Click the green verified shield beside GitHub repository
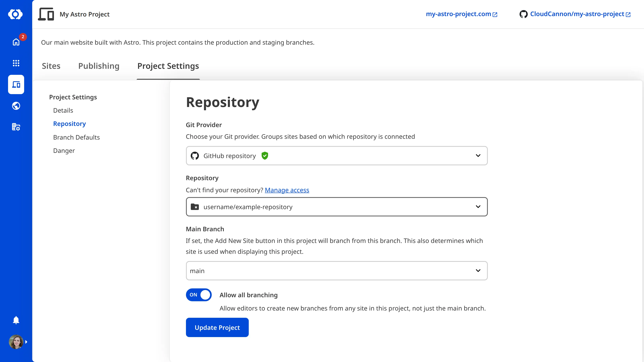Image resolution: width=644 pixels, height=362 pixels. (265, 155)
